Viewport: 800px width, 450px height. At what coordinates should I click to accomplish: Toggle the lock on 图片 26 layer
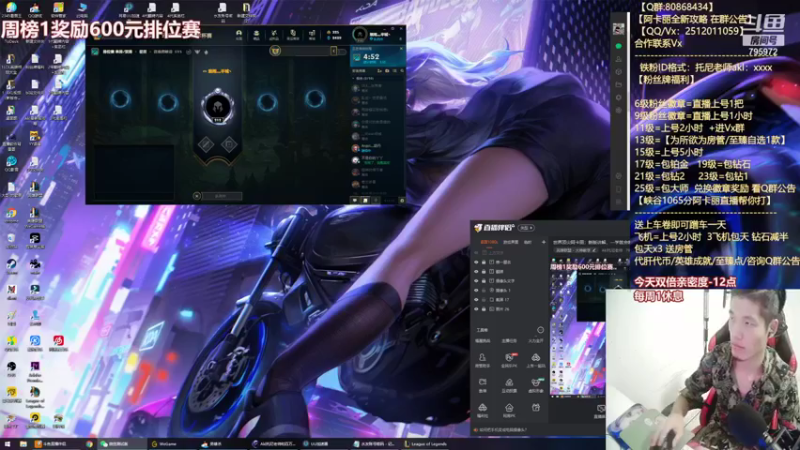click(x=484, y=309)
